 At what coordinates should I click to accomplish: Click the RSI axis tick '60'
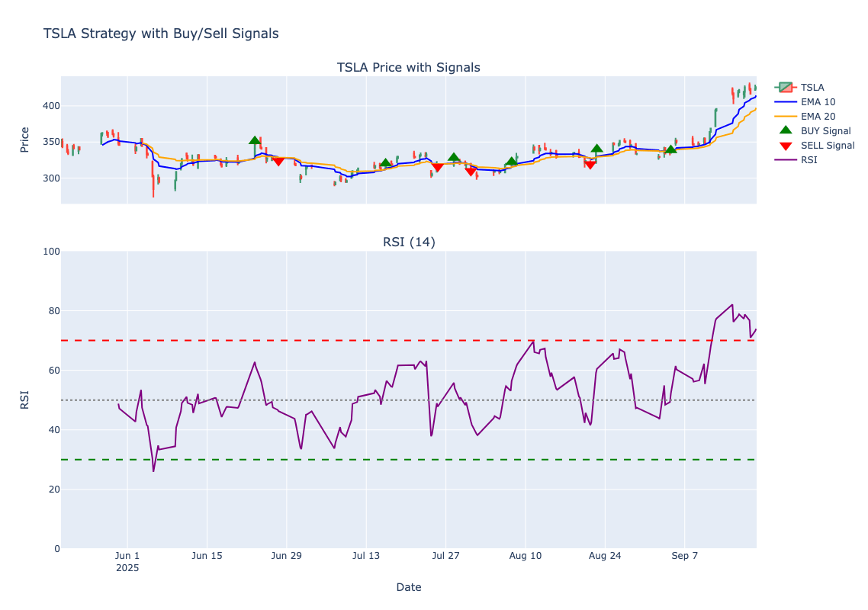(x=54, y=371)
